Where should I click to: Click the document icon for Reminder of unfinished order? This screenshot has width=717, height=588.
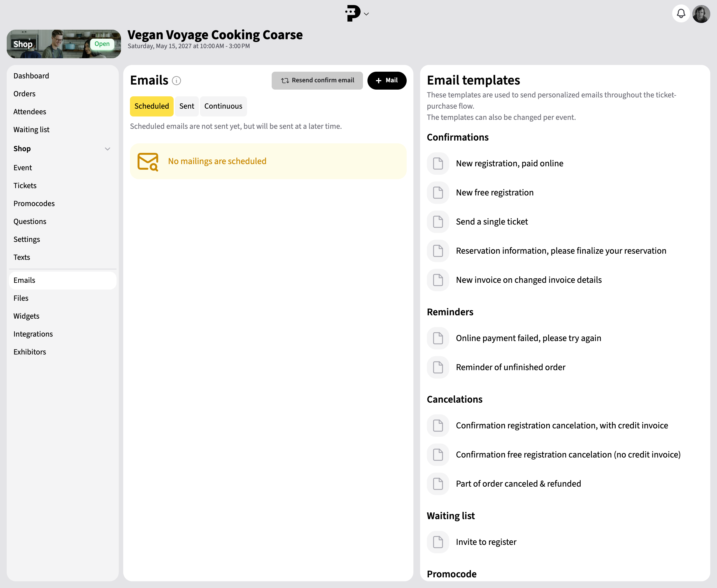(438, 367)
